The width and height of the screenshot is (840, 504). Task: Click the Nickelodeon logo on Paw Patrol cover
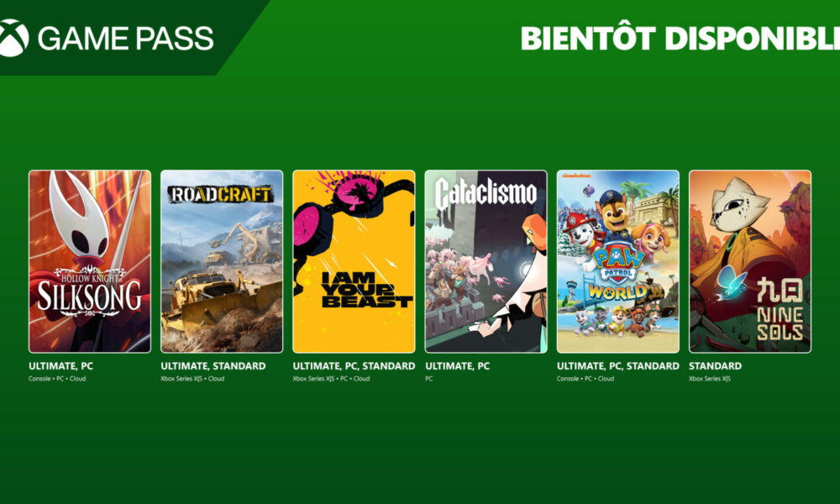tap(576, 176)
